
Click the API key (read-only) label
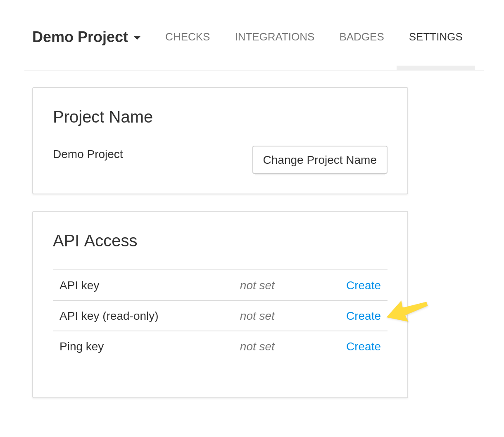109,316
